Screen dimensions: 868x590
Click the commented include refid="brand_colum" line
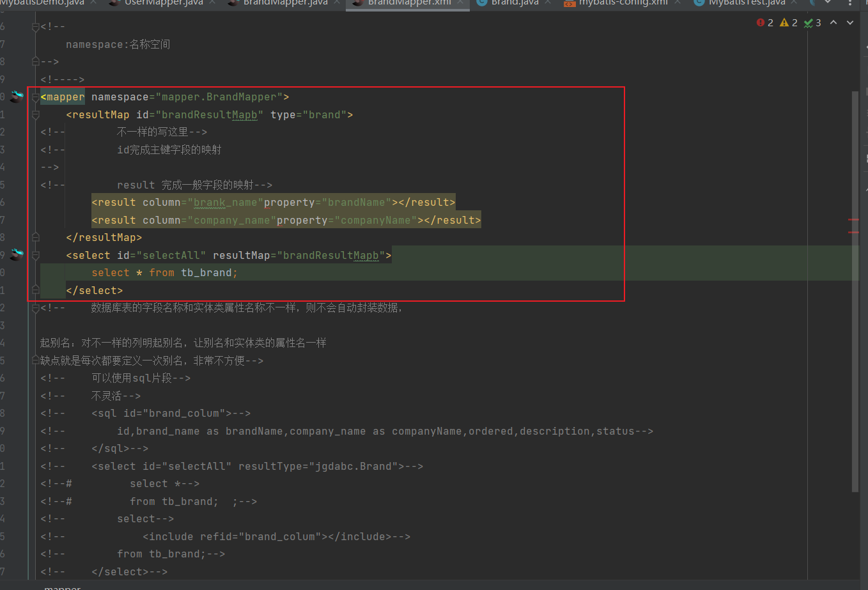[226, 537]
